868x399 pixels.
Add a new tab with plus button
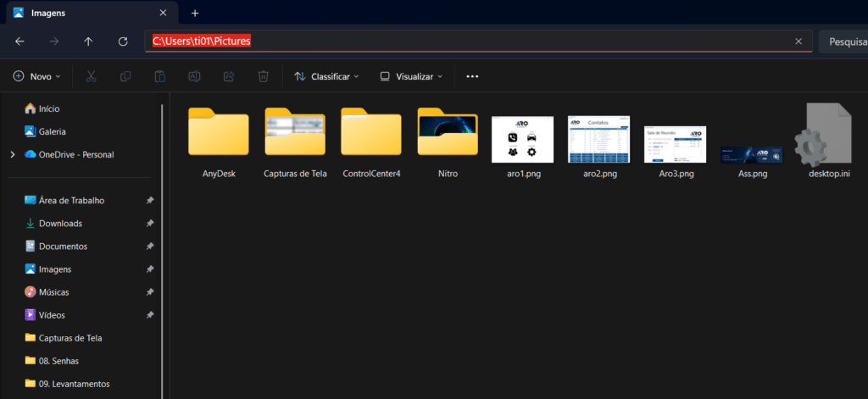pos(195,14)
